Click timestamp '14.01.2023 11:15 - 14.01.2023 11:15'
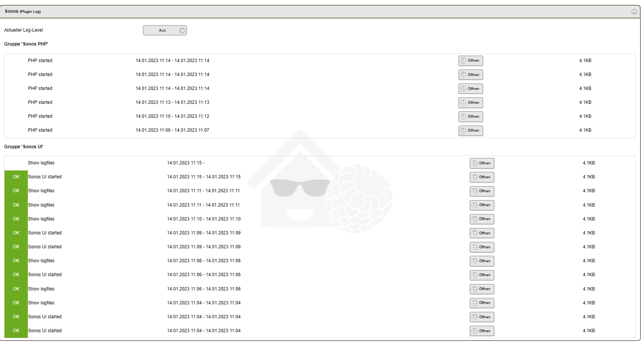The image size is (644, 354). coord(204,177)
